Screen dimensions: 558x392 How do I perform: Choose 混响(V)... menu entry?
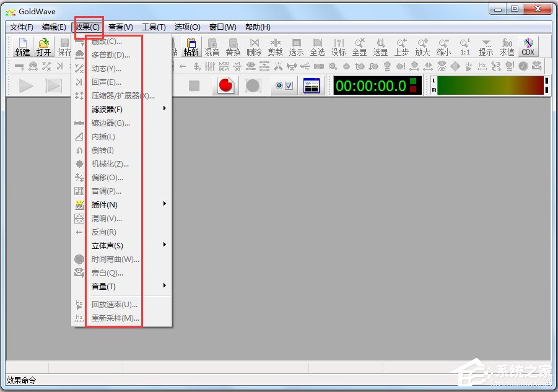pos(122,219)
